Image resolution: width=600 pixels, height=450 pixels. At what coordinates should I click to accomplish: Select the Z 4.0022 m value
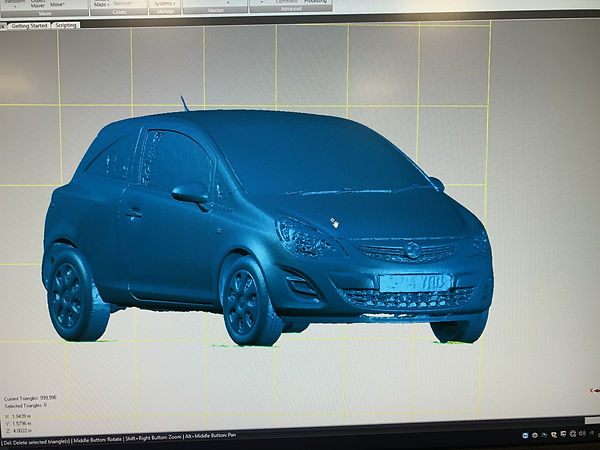pyautogui.click(x=18, y=430)
